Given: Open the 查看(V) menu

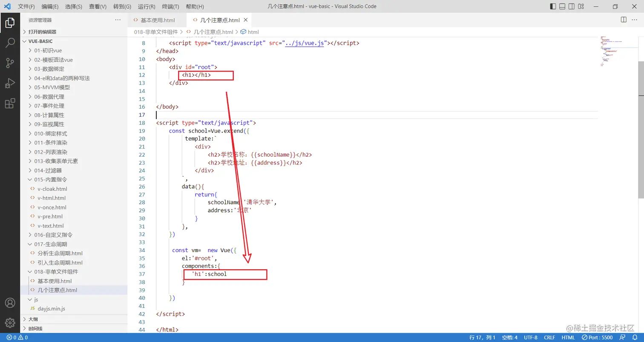Looking at the screenshot, I should [x=98, y=6].
